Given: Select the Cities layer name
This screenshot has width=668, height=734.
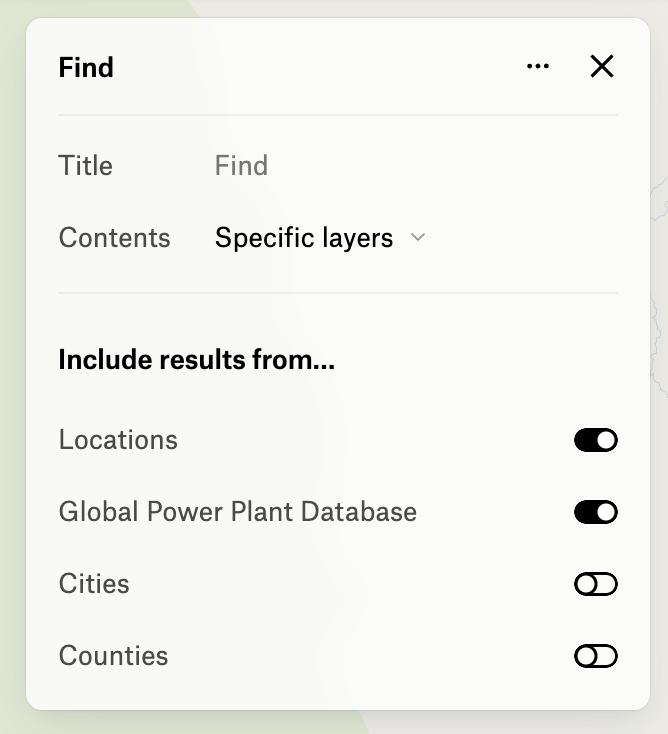Looking at the screenshot, I should pos(94,584).
